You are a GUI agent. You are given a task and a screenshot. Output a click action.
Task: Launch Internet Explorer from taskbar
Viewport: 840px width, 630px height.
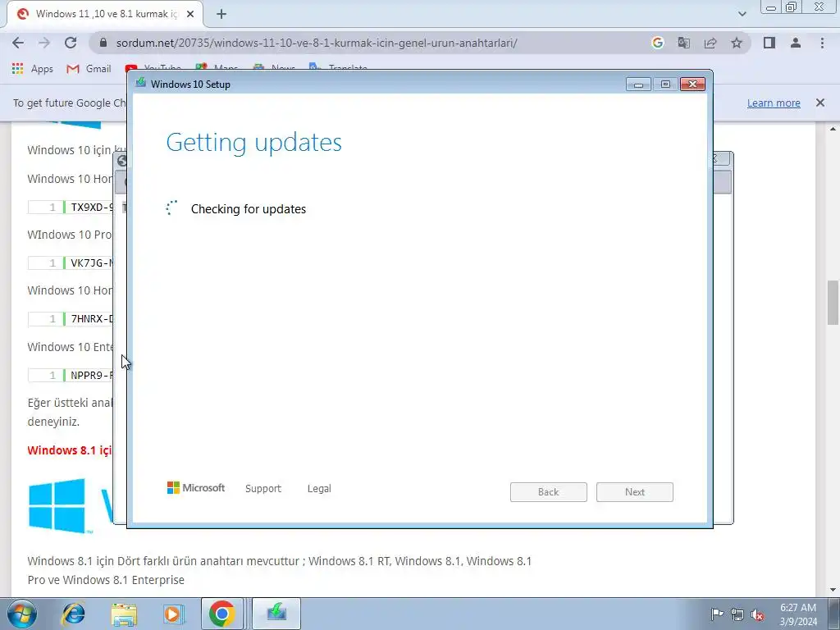tap(74, 614)
